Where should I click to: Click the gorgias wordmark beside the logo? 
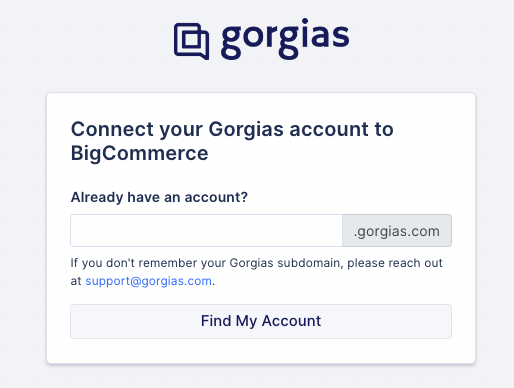click(285, 39)
